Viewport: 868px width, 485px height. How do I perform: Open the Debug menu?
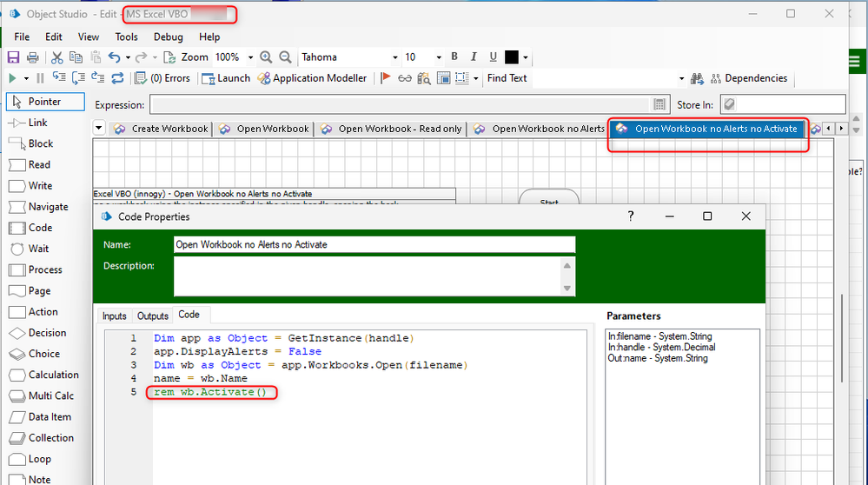click(169, 37)
